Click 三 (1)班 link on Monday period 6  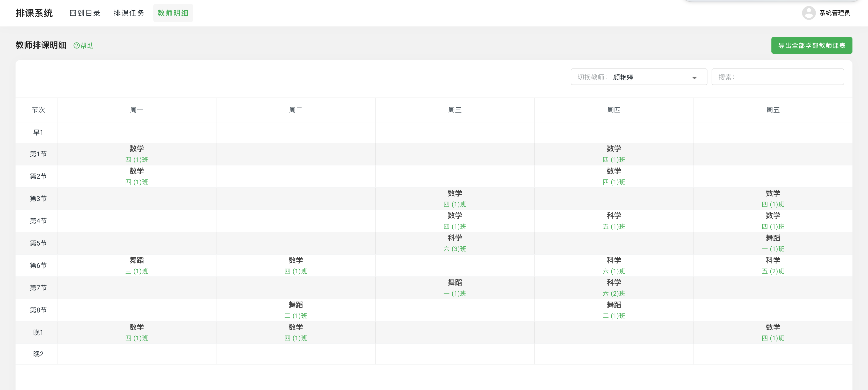(136, 271)
